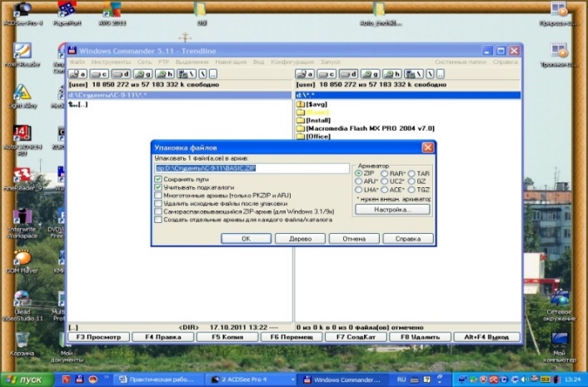This screenshot has width=588, height=387.
Task: Select the ARJ archiver radio button
Action: pos(358,181)
